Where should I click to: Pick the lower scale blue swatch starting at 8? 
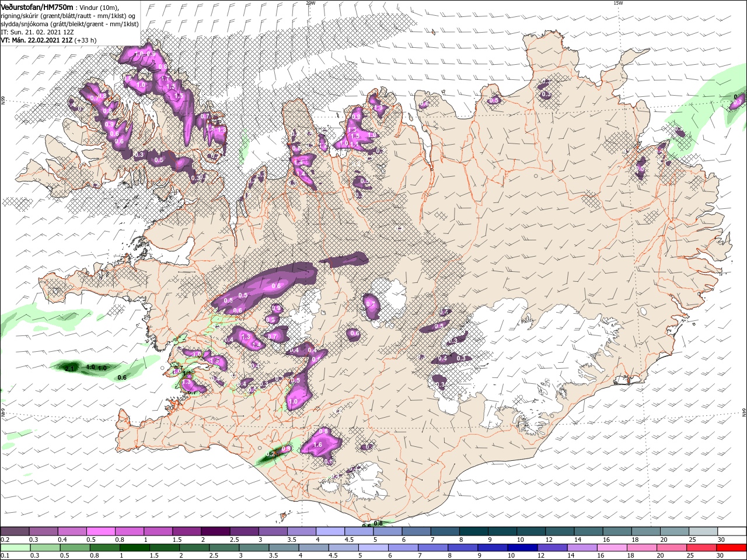[x=463, y=548]
